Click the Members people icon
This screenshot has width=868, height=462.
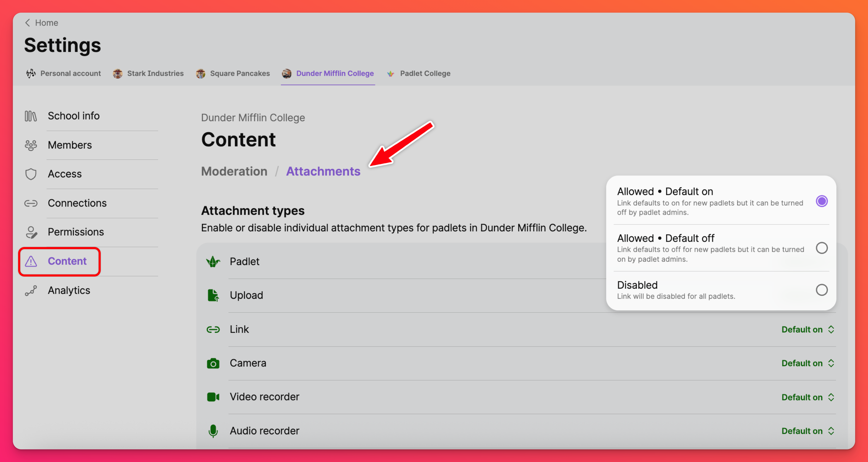click(31, 145)
